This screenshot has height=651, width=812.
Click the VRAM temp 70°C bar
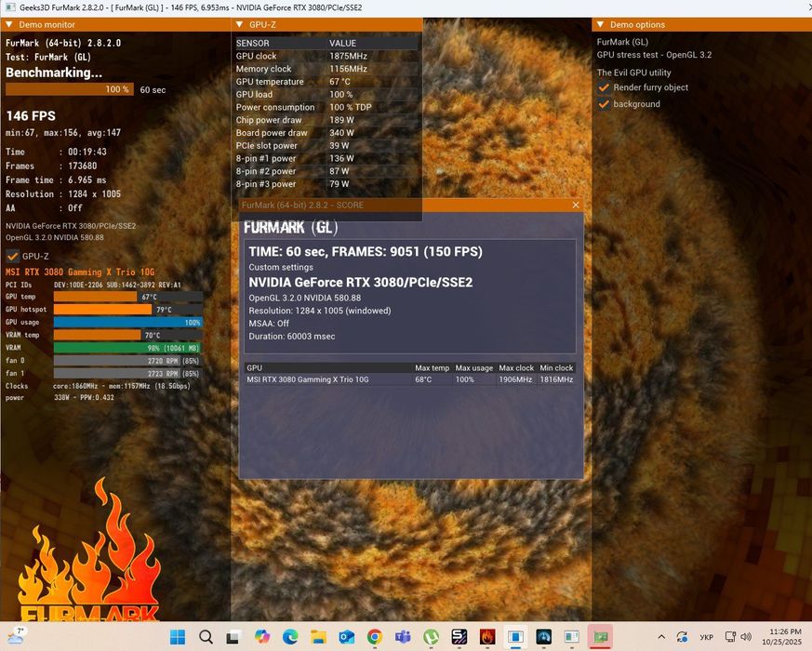pos(128,335)
